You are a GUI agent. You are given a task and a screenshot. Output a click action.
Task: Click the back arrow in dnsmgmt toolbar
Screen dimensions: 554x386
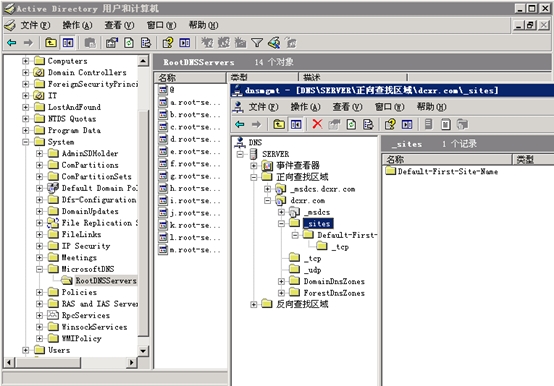[x=240, y=124]
